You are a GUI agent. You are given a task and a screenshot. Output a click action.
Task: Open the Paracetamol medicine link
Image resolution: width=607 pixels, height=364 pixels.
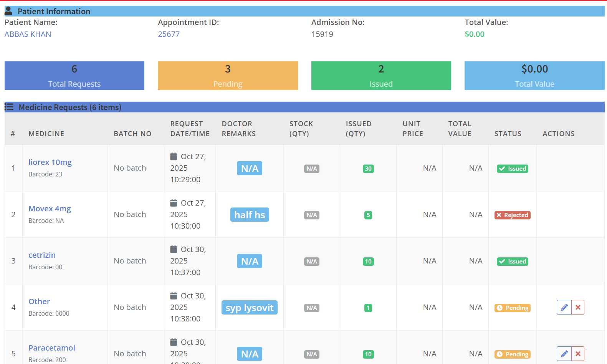click(x=52, y=348)
